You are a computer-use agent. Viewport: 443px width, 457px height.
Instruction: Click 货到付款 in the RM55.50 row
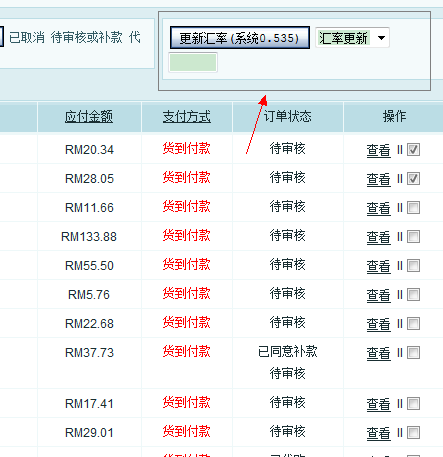point(187,265)
